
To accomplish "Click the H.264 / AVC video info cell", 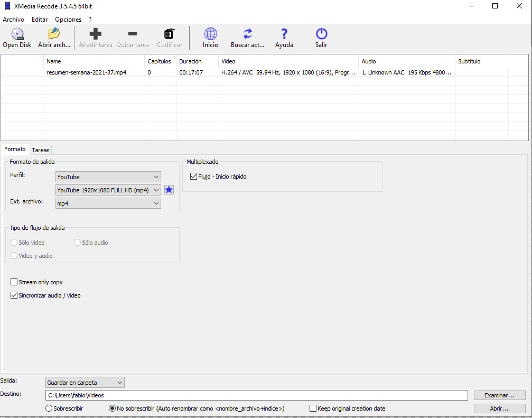I will [288, 72].
